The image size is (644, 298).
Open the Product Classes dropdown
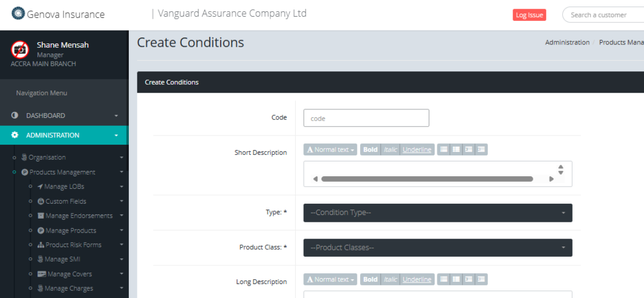[437, 248]
